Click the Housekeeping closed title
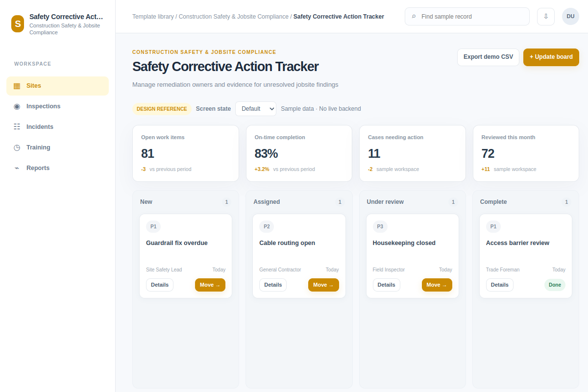 (404, 243)
